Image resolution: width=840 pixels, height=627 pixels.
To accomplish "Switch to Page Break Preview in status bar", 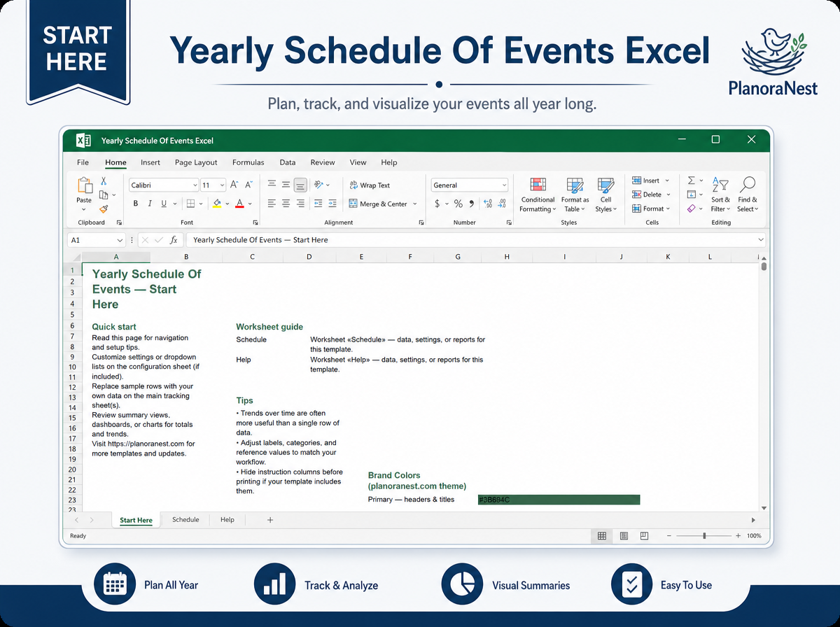I will 645,536.
